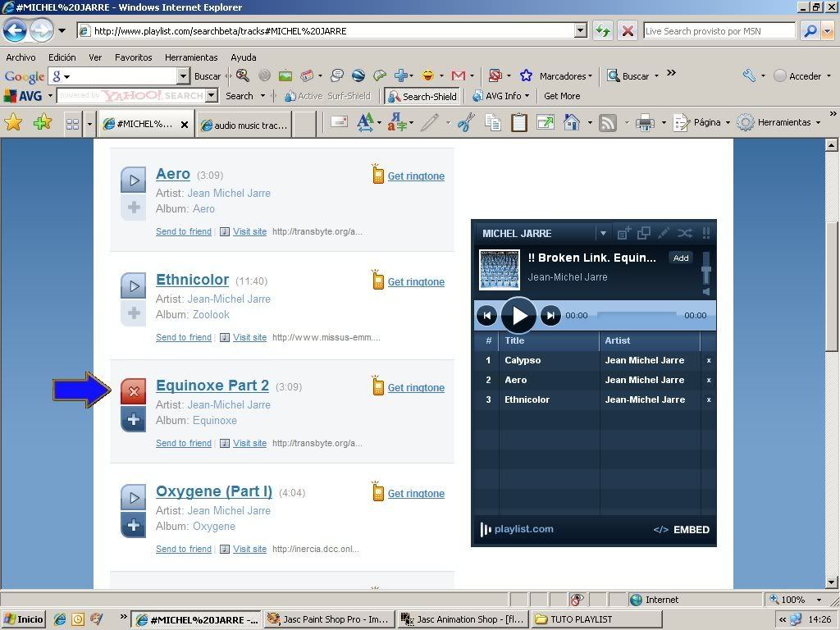
Task: Open the address bar URL history dropdown
Action: pyautogui.click(x=581, y=31)
